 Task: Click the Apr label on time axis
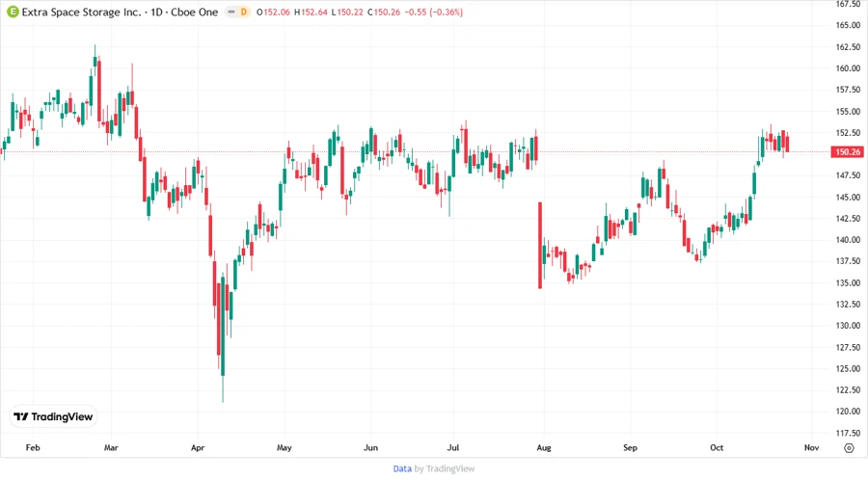(x=198, y=448)
